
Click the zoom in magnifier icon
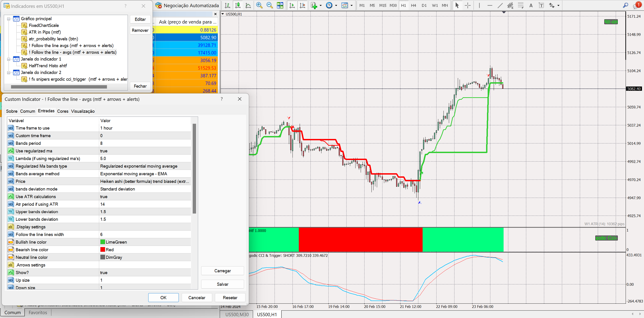tap(259, 5)
